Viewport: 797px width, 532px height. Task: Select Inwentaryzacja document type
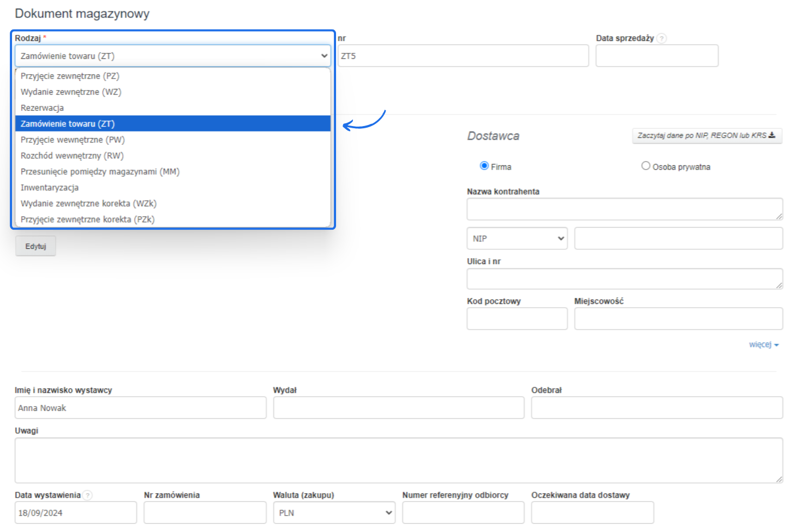(x=50, y=188)
